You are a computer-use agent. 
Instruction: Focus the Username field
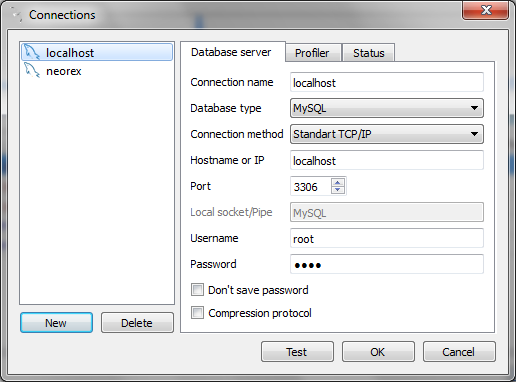(x=387, y=238)
